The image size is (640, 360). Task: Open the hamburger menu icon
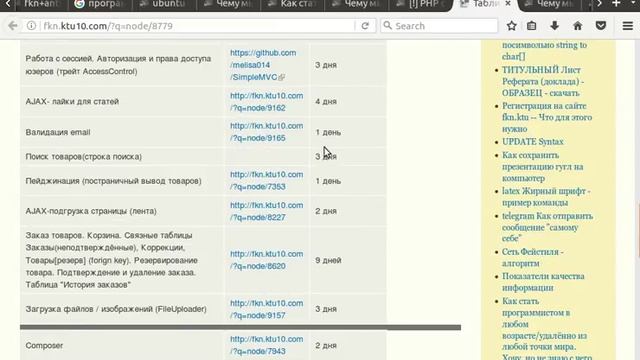(628, 26)
